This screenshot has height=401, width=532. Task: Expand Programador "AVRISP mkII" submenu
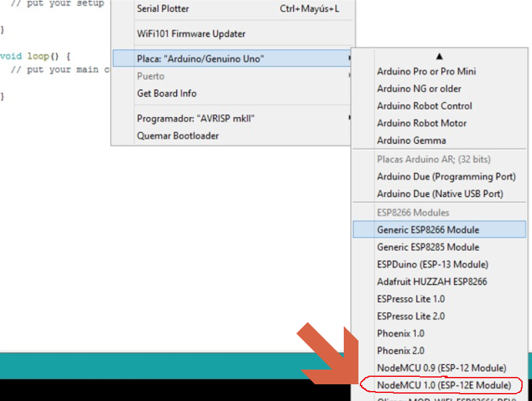(233, 118)
